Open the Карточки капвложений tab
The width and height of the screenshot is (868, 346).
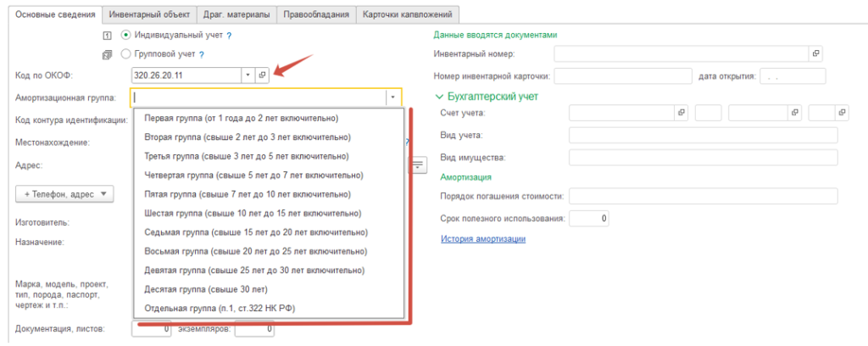408,15
